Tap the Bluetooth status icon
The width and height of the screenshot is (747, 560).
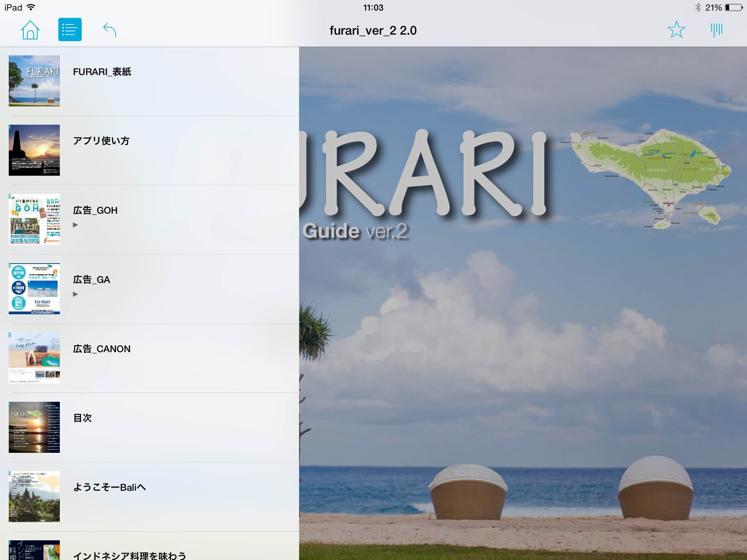point(697,7)
